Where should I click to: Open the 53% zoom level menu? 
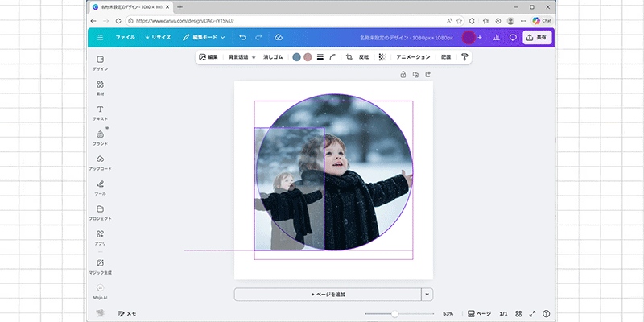(448, 314)
